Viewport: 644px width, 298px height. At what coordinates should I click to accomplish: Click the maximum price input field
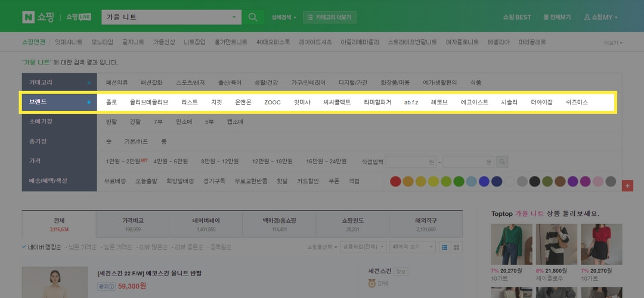[x=468, y=162]
